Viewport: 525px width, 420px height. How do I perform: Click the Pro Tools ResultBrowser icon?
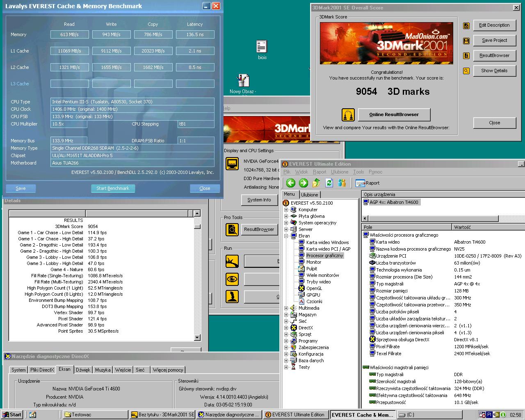(232, 229)
